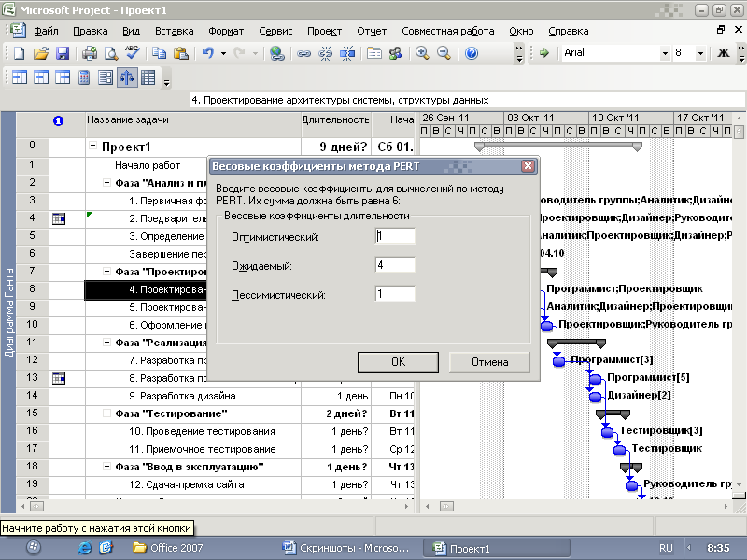Click the Save icon in toolbar
This screenshot has width=747, height=560.
click(x=63, y=53)
